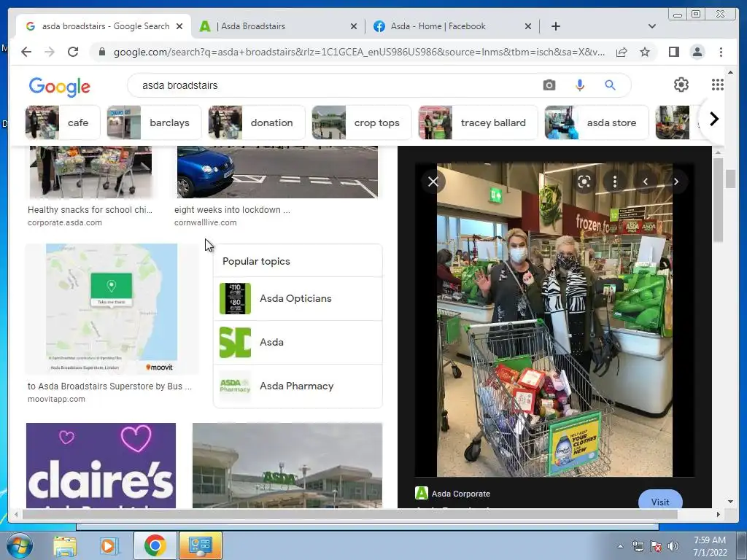Show previous image in preview

[x=646, y=182]
